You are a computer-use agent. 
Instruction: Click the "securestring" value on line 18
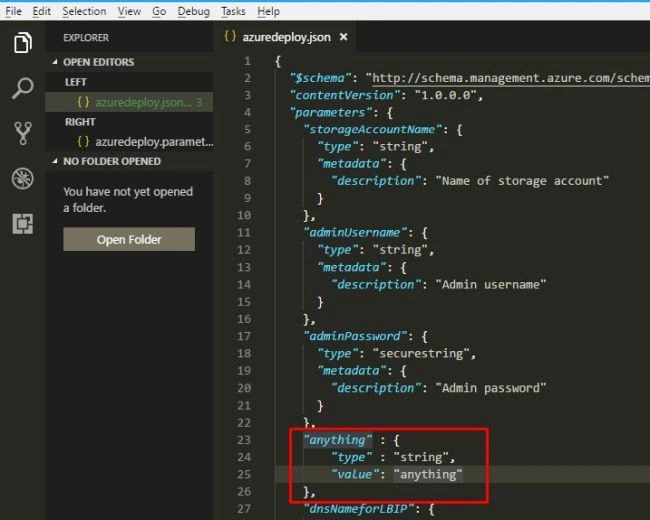[421, 353]
